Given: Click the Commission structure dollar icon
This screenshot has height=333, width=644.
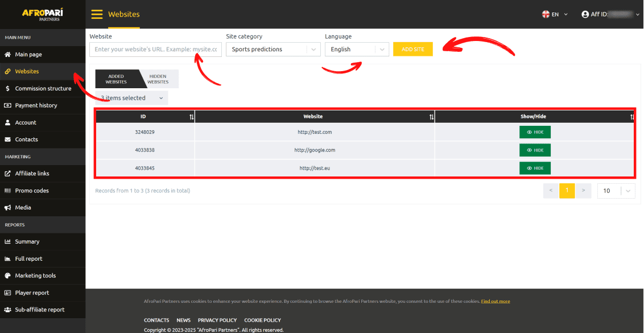Looking at the screenshot, I should 8,89.
